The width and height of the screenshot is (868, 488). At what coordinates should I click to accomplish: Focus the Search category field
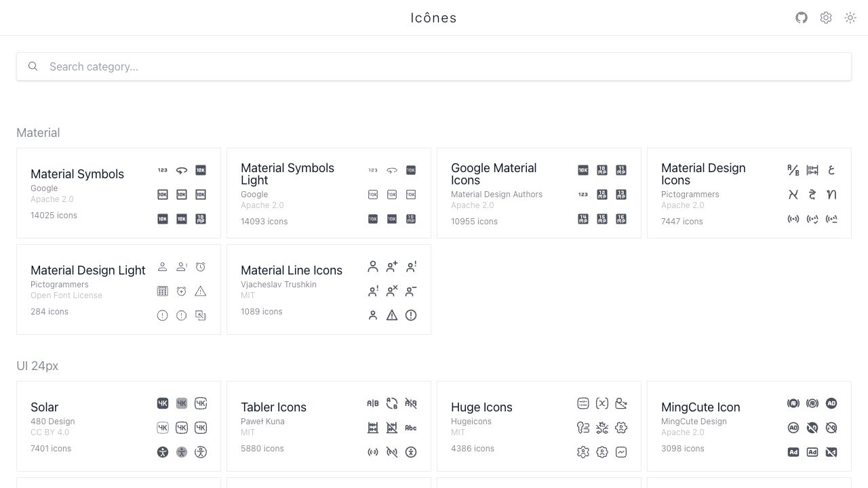tap(434, 66)
